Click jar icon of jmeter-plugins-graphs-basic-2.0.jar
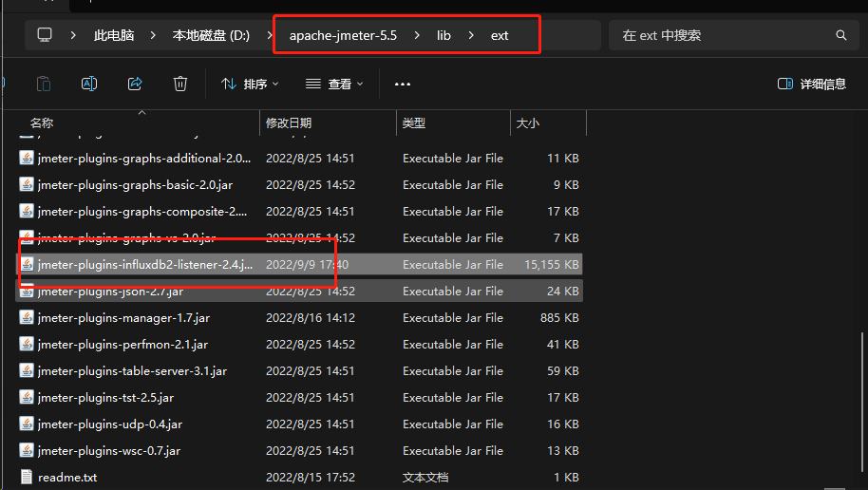 26,184
